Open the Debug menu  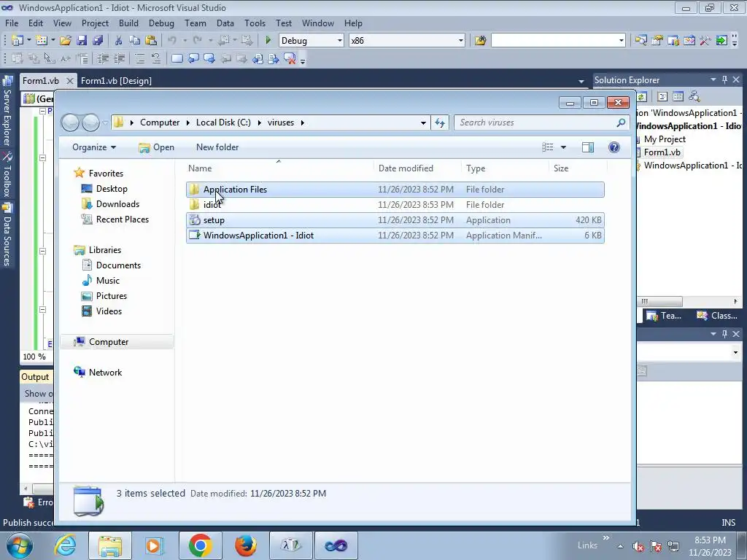click(161, 23)
